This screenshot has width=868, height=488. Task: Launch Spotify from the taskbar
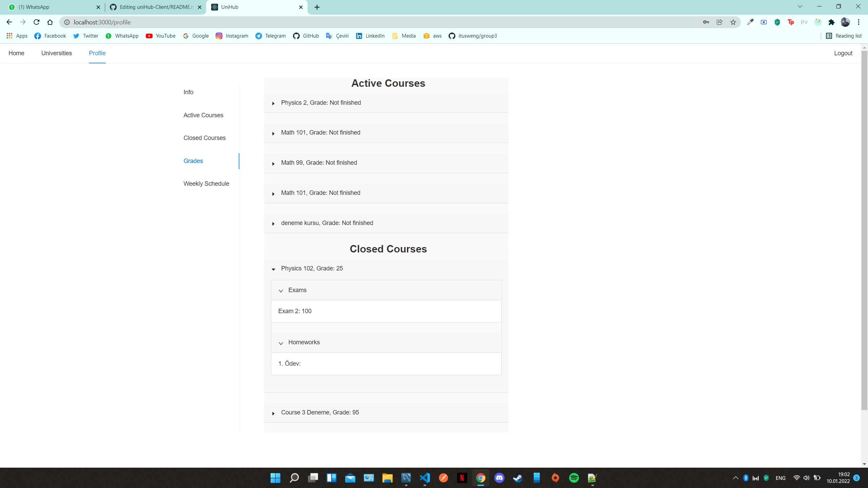[574, 478]
